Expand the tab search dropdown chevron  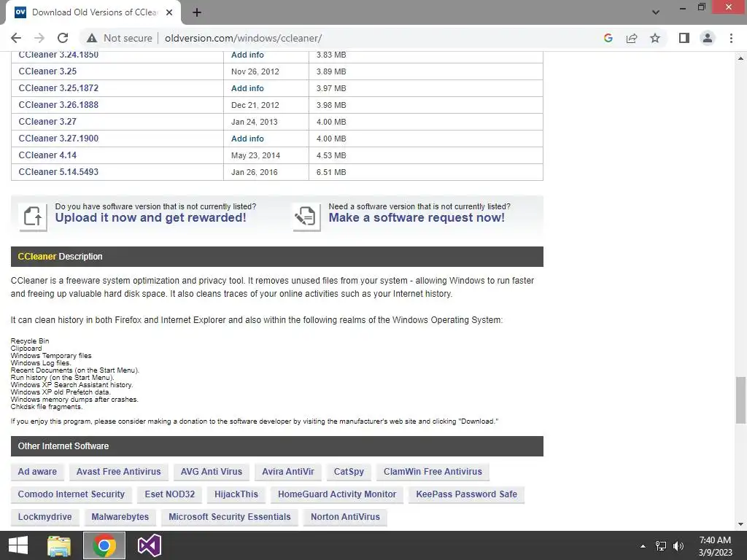656,12
